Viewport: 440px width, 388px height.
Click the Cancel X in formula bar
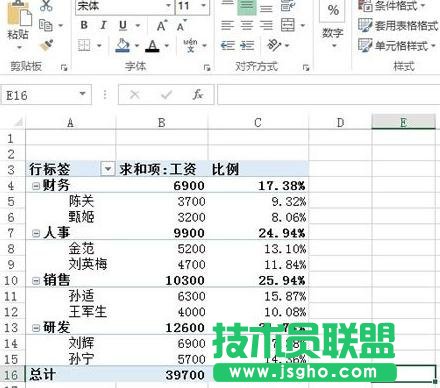tap(135, 95)
